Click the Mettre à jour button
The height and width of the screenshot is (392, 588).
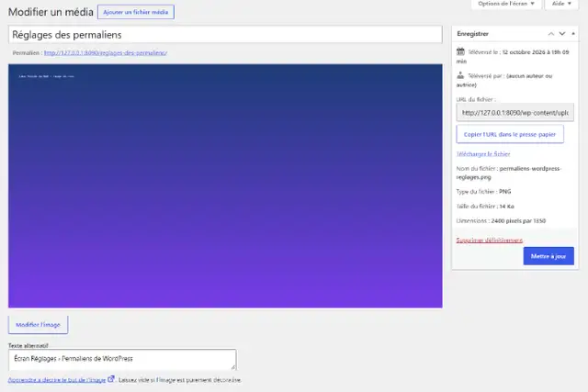(548, 256)
